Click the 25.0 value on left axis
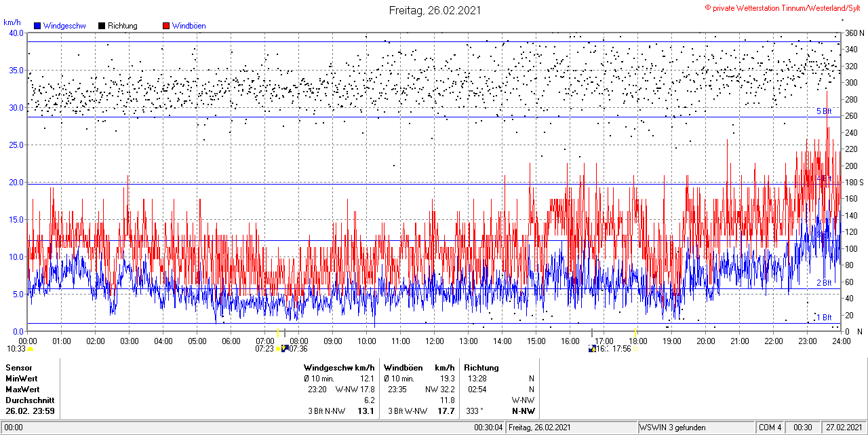 click(x=16, y=145)
